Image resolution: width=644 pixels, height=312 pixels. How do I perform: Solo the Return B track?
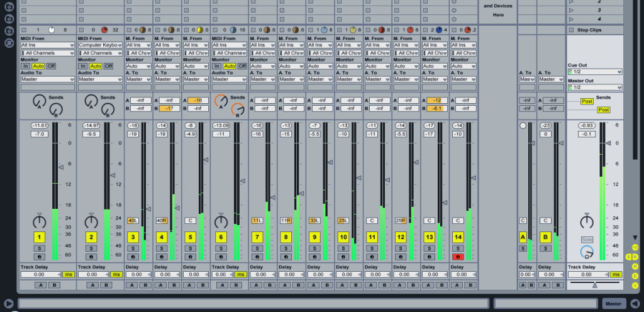(545, 248)
